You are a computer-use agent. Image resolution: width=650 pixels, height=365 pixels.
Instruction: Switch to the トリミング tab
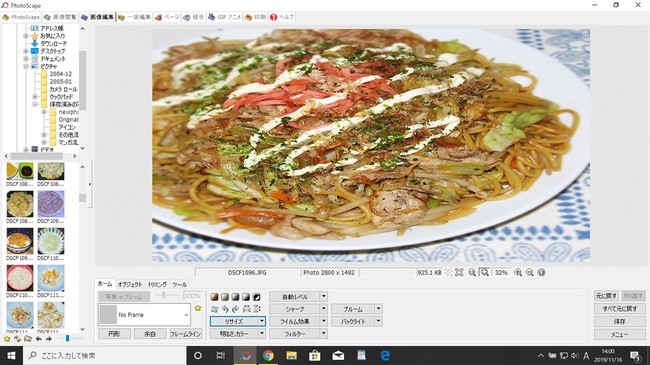pos(157,285)
